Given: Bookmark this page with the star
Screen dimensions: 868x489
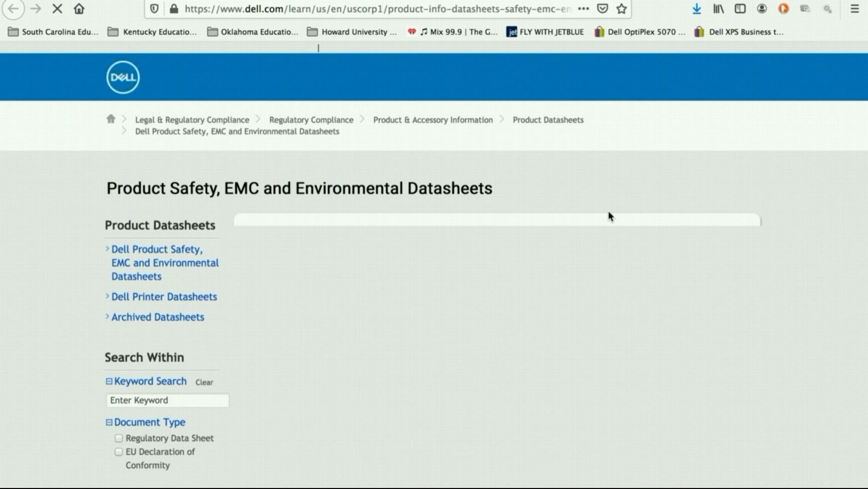Looking at the screenshot, I should 622,9.
